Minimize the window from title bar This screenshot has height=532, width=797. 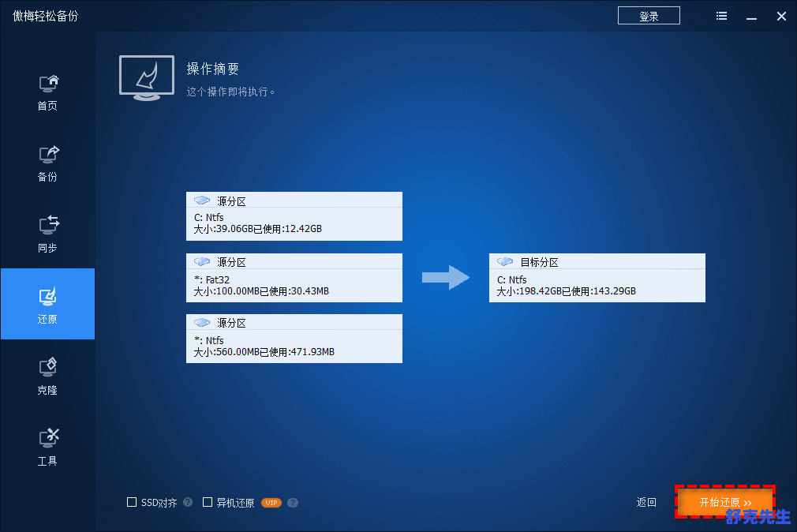(x=751, y=16)
